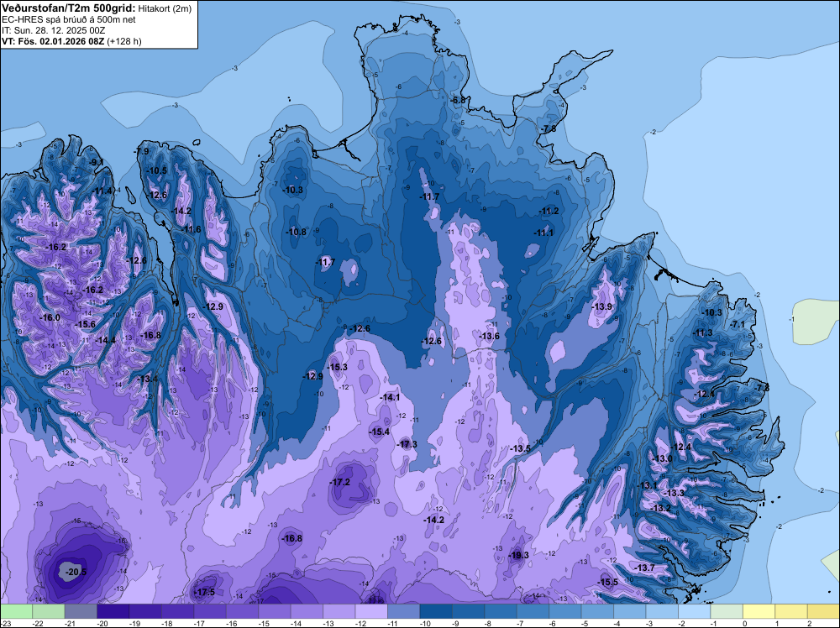Image resolution: width=840 pixels, height=628 pixels.
Task: Select the -13.3 temperature label
Action: pyautogui.click(x=675, y=493)
